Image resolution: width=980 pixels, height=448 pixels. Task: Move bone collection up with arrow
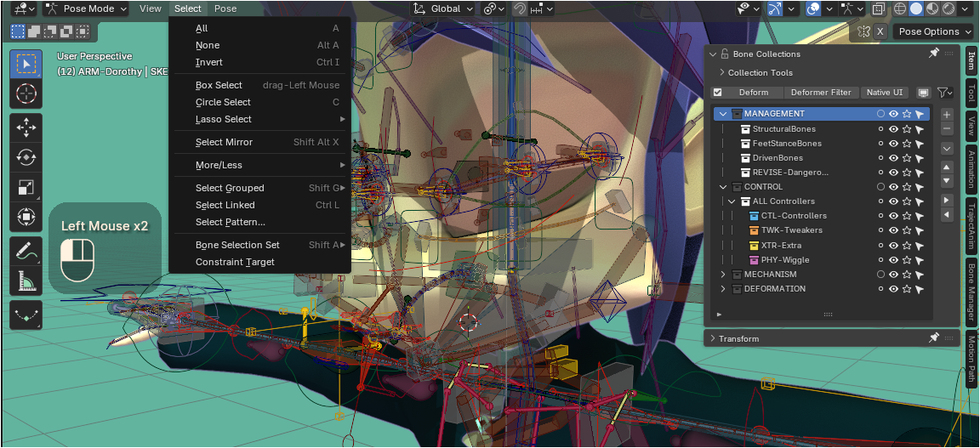[947, 167]
